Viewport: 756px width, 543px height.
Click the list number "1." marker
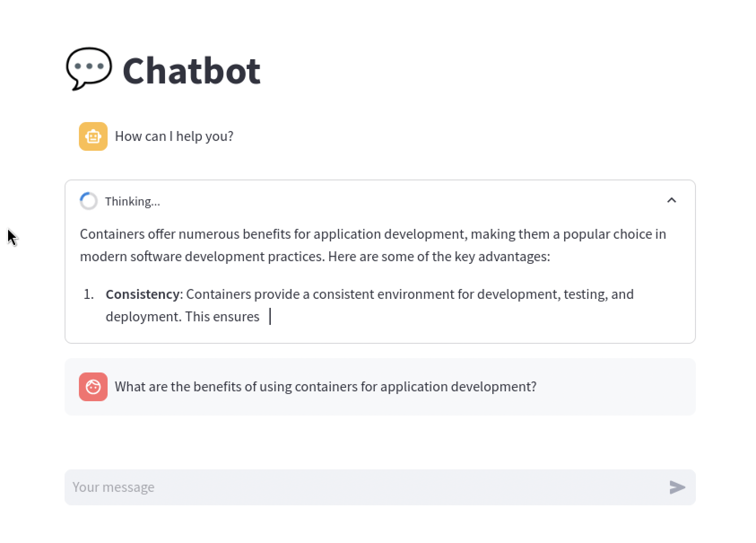[x=89, y=294]
